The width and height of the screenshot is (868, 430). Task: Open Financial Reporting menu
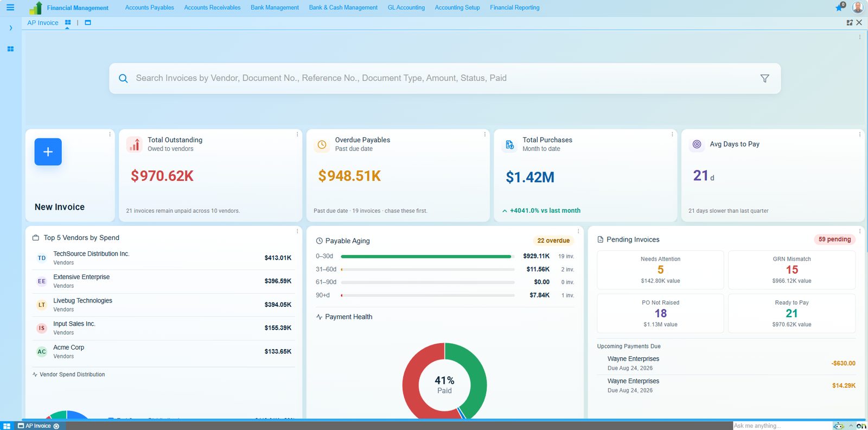(515, 8)
